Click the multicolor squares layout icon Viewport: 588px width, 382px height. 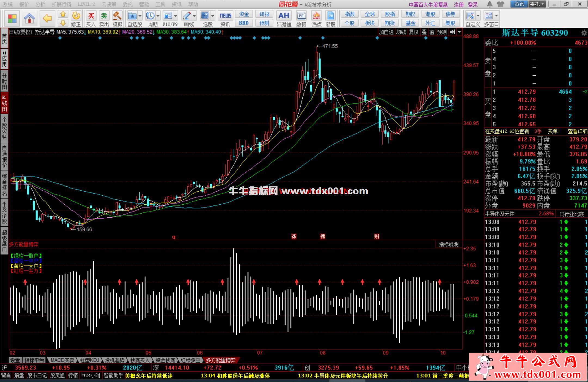12,19
